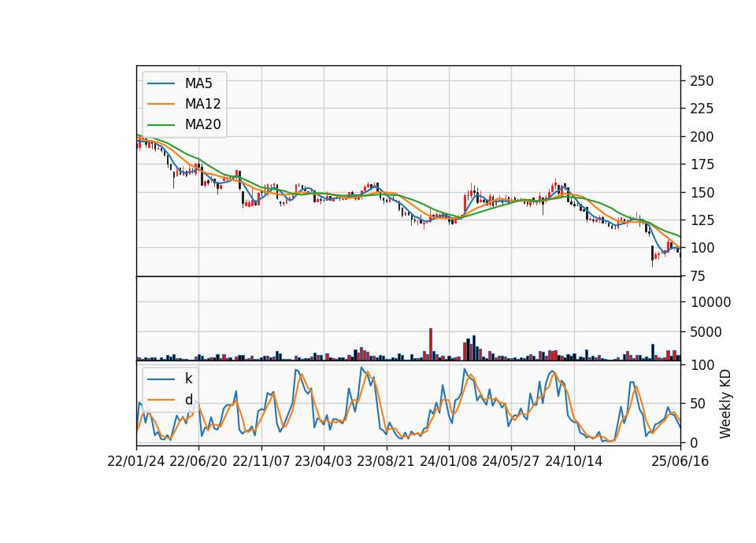Click the MA5 legend label
This screenshot has height=543, width=756.
tap(198, 83)
